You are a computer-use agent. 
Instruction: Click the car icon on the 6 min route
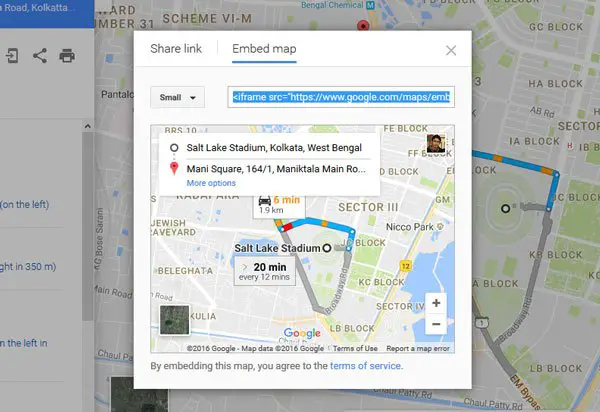click(x=264, y=200)
